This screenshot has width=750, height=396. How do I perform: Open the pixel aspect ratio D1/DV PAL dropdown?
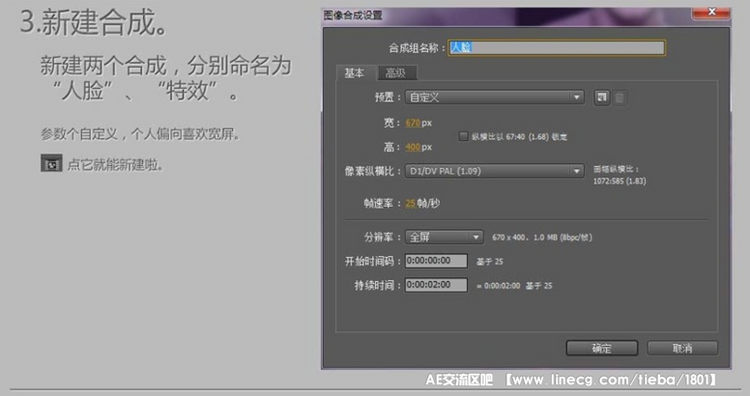(495, 171)
